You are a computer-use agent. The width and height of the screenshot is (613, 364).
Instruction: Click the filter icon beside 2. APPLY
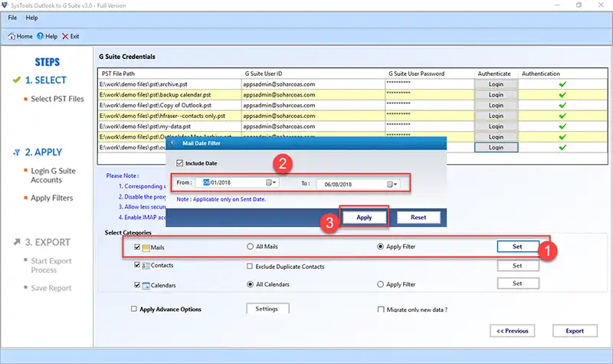(x=17, y=152)
